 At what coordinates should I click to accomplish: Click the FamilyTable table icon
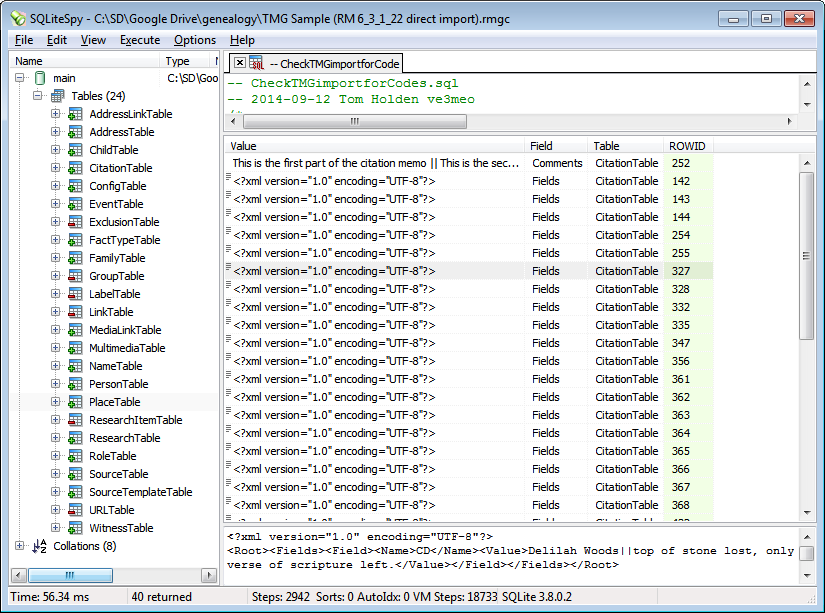click(x=75, y=258)
